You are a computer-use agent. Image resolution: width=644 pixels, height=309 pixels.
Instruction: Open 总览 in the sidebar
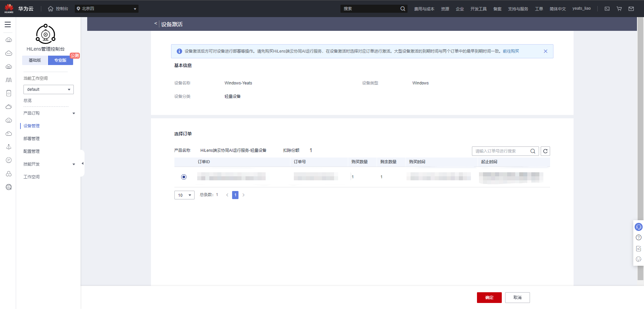(28, 101)
